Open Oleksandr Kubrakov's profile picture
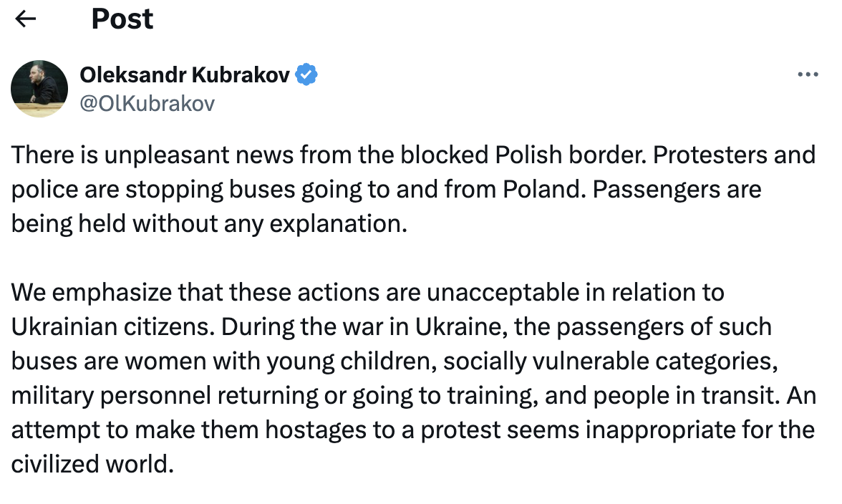 coord(39,89)
